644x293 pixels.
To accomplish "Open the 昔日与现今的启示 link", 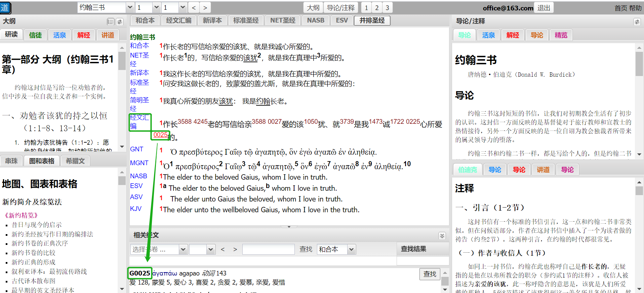I will click(37, 225).
